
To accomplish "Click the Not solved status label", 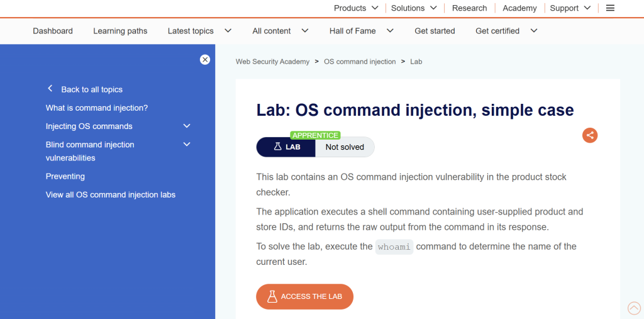I will tap(345, 147).
